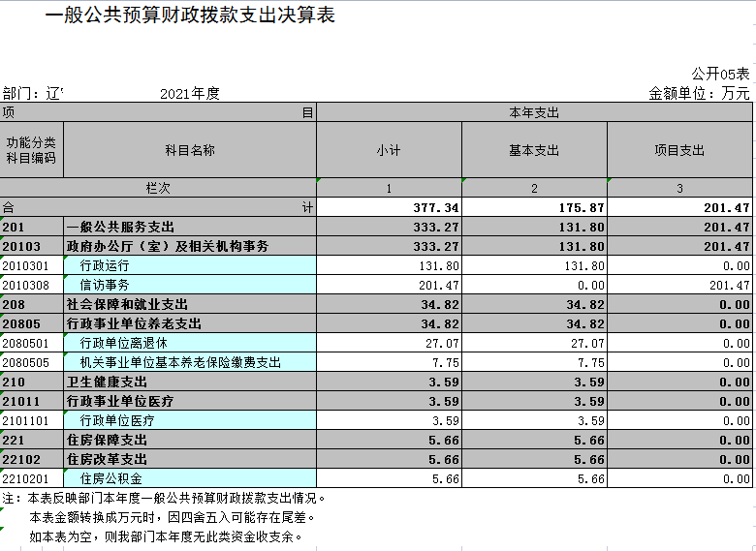Image resolution: width=756 pixels, height=551 pixels.
Task: Select the 金额单位：万元 text
Action: click(699, 93)
